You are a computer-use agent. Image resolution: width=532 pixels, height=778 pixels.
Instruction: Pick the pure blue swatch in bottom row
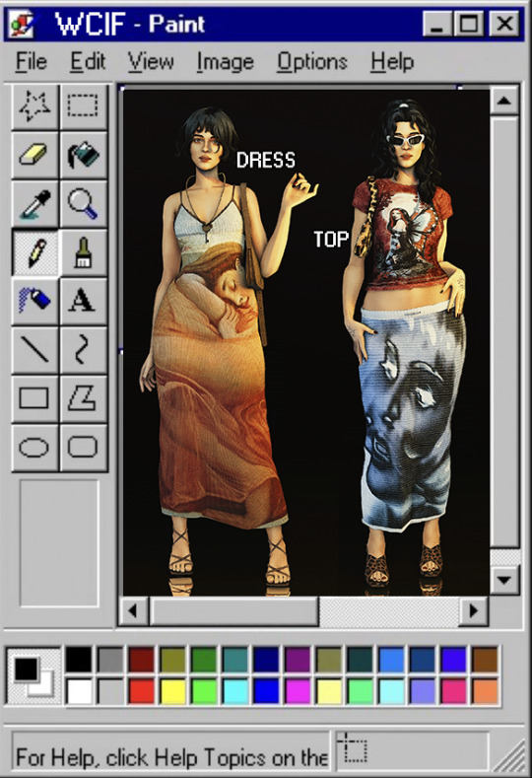tap(266, 691)
